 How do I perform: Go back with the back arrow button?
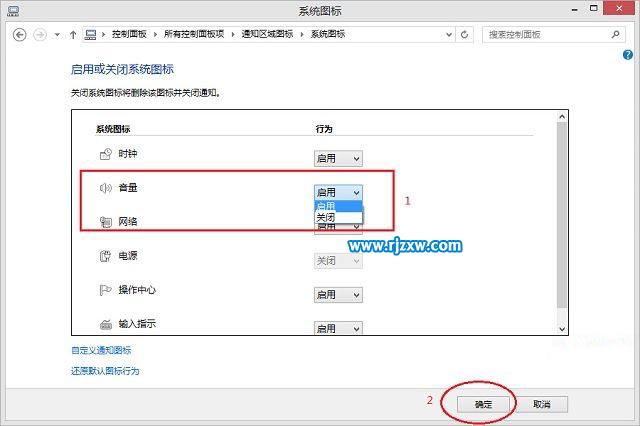tap(20, 35)
